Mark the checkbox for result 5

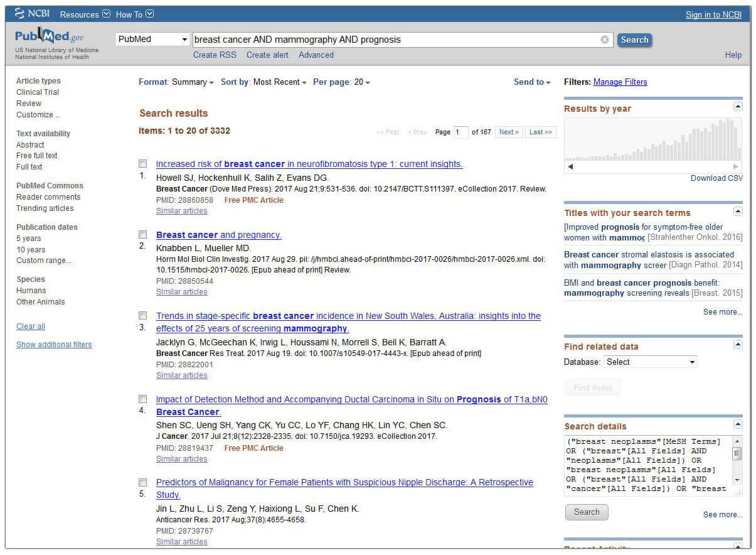point(142,482)
